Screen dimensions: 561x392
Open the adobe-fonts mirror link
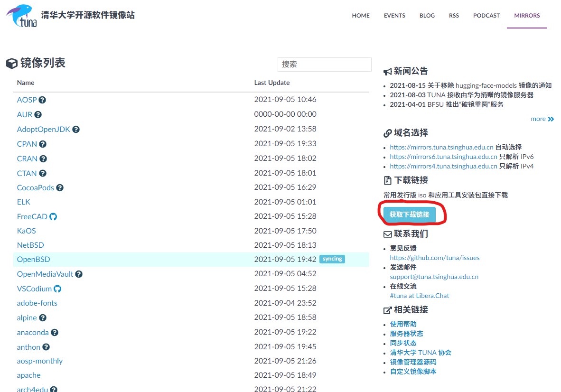pyautogui.click(x=37, y=303)
